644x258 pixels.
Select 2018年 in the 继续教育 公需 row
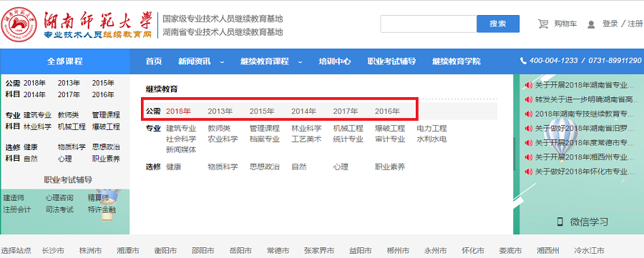point(178,111)
